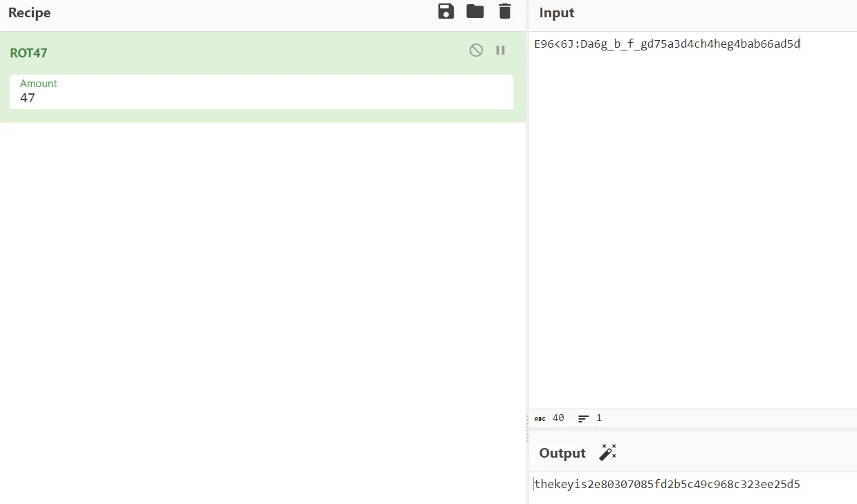This screenshot has height=504, width=857.
Task: Click the Input panel heading
Action: 557,13
